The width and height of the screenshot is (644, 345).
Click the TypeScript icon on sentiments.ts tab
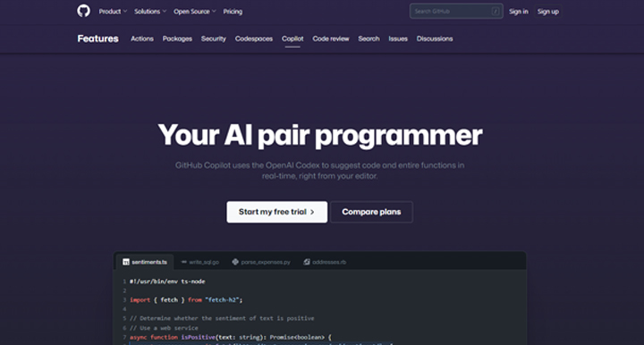[x=126, y=262]
